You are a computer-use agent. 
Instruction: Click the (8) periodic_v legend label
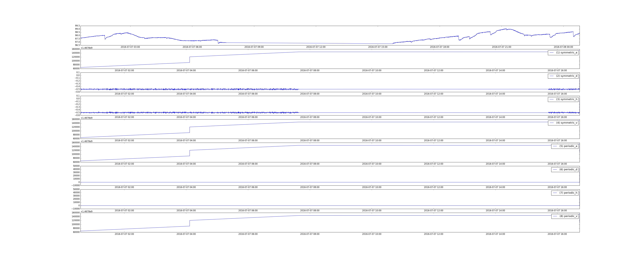[x=568, y=216]
